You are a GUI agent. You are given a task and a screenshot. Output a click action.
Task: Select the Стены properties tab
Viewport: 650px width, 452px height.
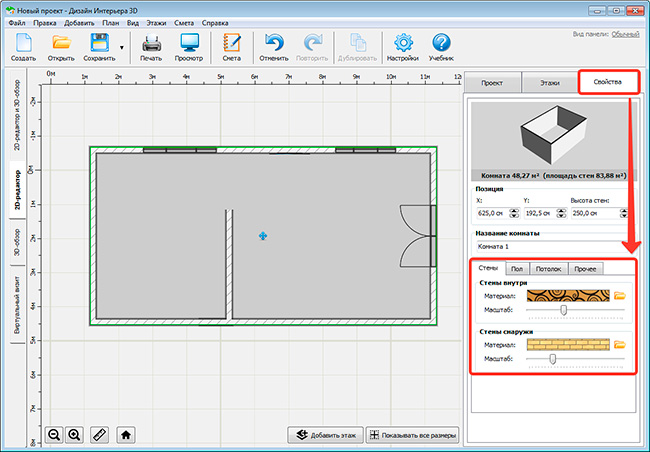[x=488, y=268]
